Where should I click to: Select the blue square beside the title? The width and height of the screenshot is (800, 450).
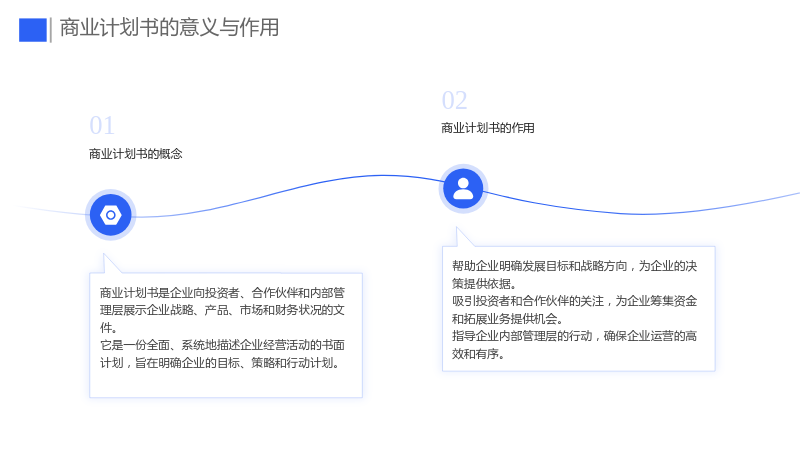coord(33,30)
